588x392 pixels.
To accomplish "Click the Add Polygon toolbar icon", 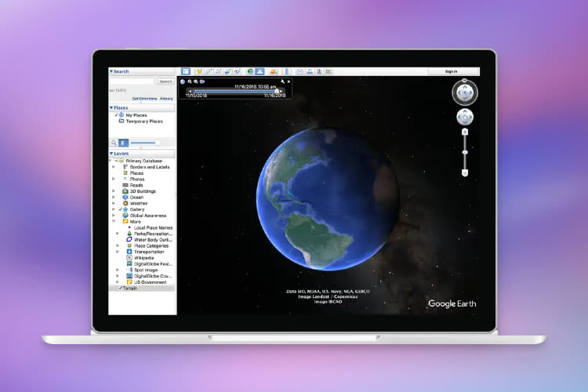I will pos(209,71).
